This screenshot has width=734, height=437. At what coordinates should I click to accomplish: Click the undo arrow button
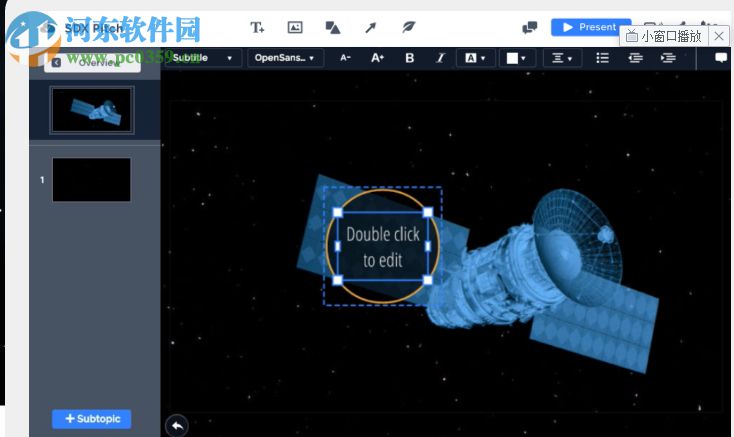tap(177, 426)
